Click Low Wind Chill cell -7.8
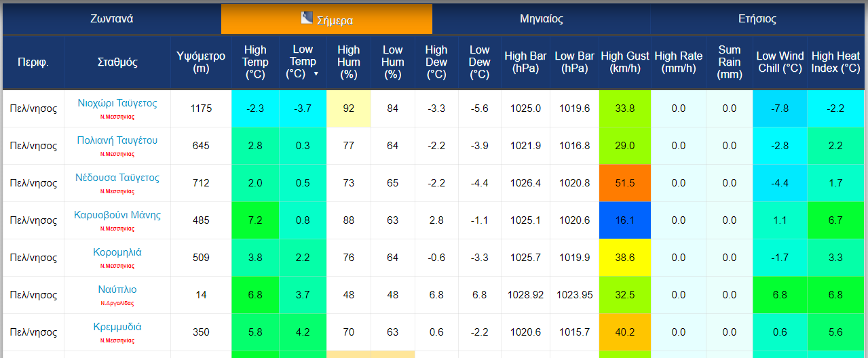Viewport: 868px width, 358px height. click(x=780, y=108)
